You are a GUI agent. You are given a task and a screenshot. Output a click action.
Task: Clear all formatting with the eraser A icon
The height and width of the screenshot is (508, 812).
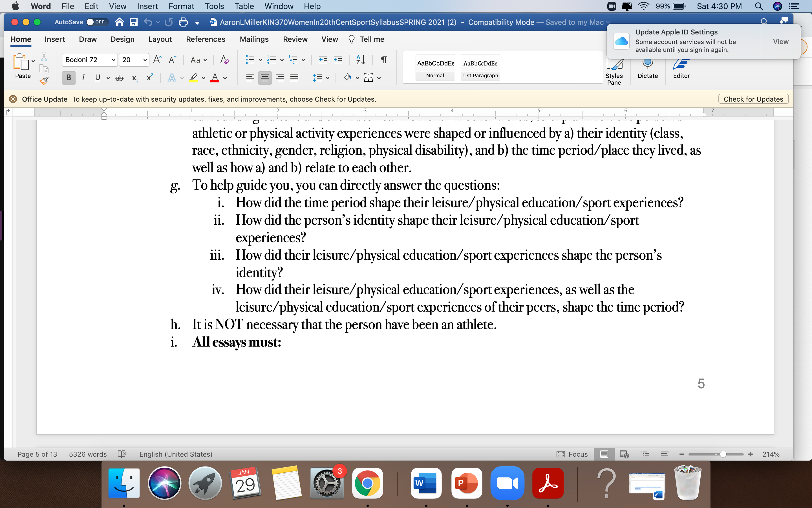click(x=224, y=60)
